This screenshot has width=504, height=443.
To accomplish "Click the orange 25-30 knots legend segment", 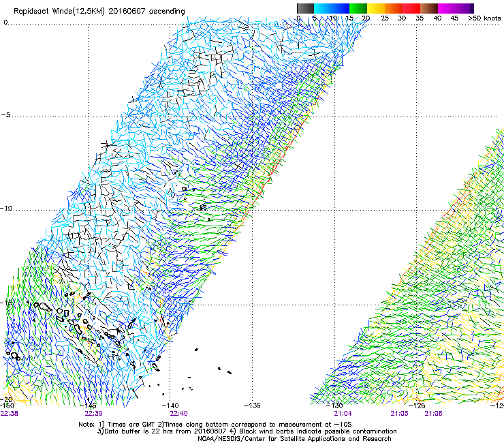I will [x=394, y=9].
